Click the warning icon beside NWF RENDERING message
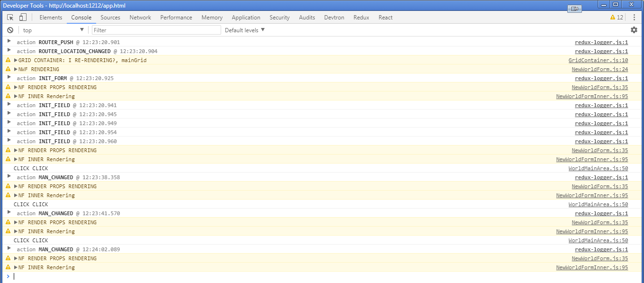 [8, 69]
